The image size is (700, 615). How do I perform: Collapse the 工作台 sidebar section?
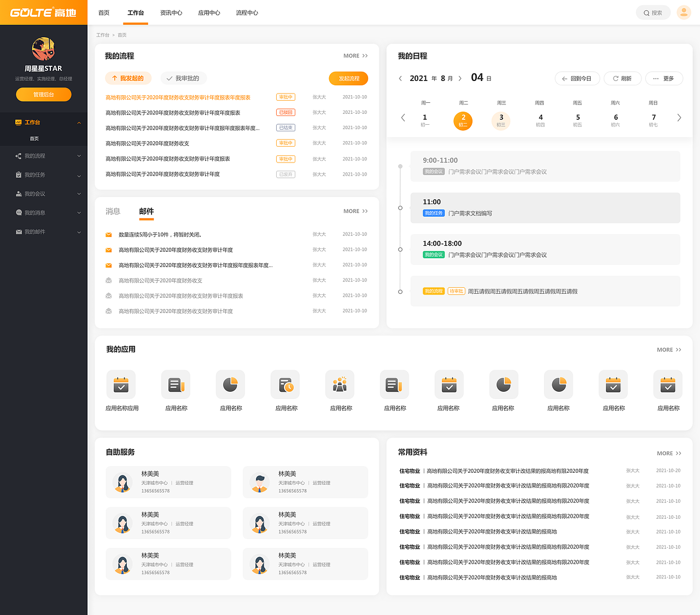click(x=79, y=123)
